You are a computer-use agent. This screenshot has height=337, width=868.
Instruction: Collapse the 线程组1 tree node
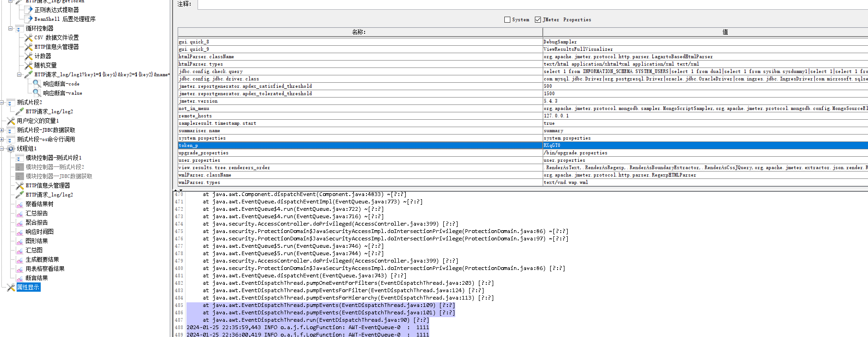[x=2, y=148]
